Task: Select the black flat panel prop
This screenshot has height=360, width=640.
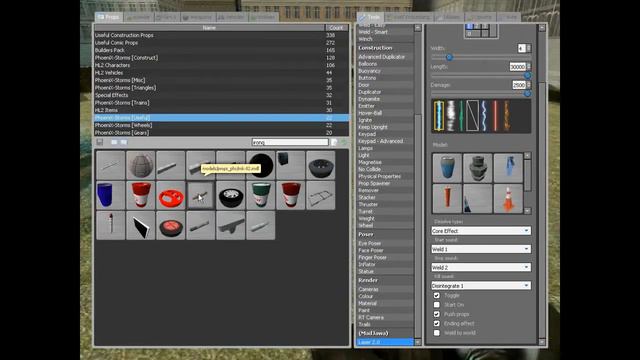Action: coord(140,225)
